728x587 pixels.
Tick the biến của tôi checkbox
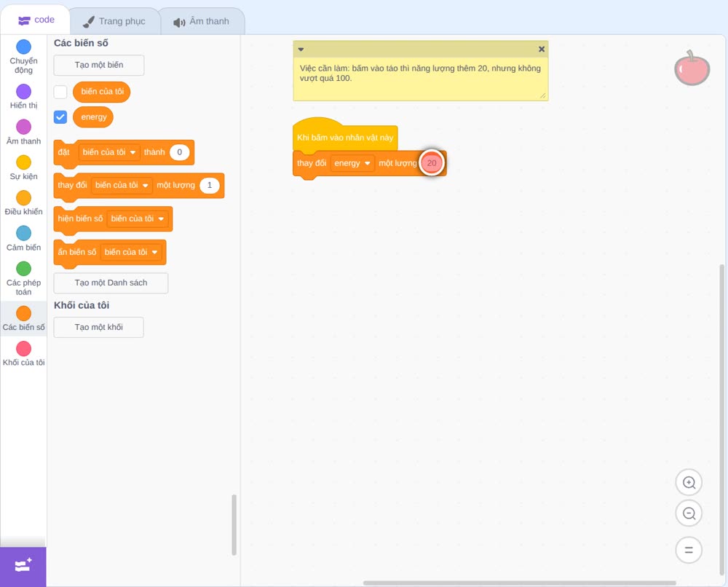click(x=60, y=92)
